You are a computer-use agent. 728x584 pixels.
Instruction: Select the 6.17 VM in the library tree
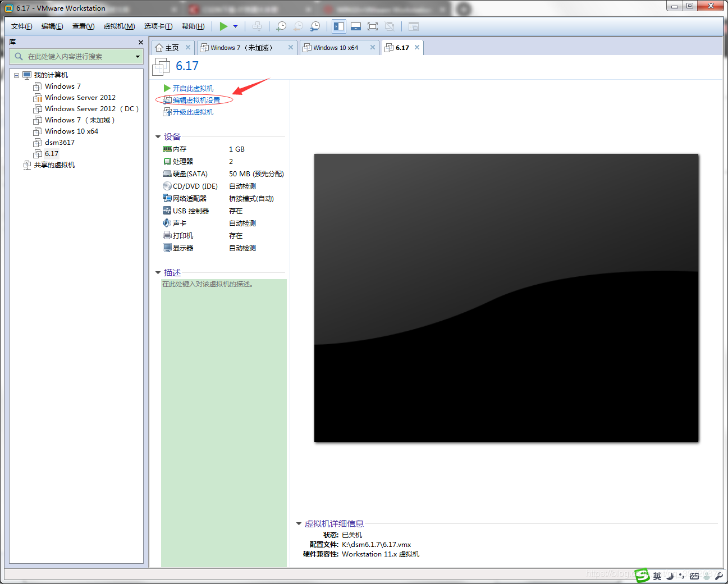(x=46, y=154)
